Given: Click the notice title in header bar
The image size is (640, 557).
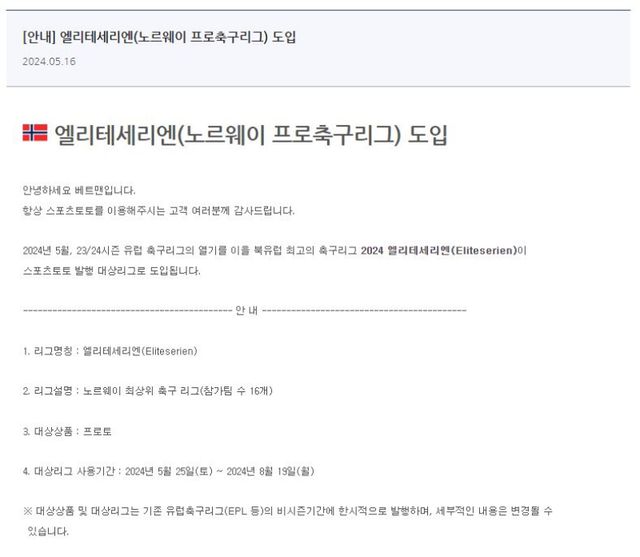Looking at the screenshot, I should pyautogui.click(x=159, y=37).
